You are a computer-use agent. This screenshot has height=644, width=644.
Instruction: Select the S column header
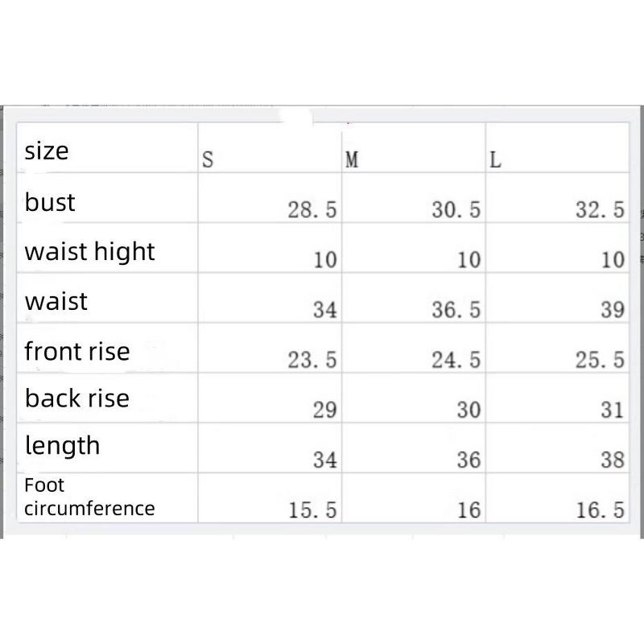pyautogui.click(x=208, y=160)
